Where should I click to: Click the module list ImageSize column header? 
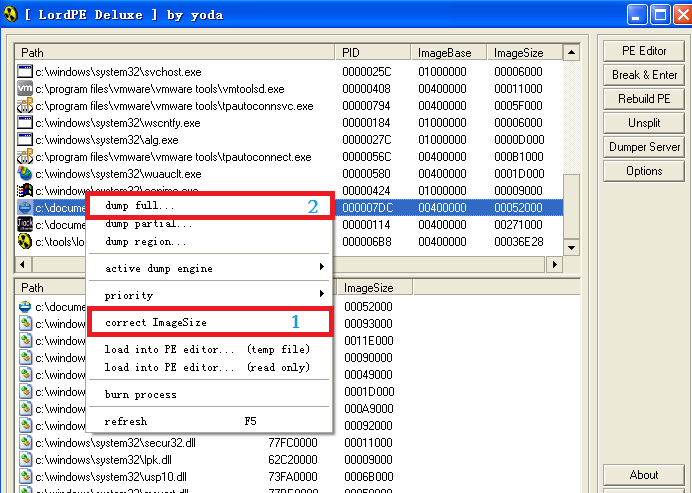coord(375,288)
